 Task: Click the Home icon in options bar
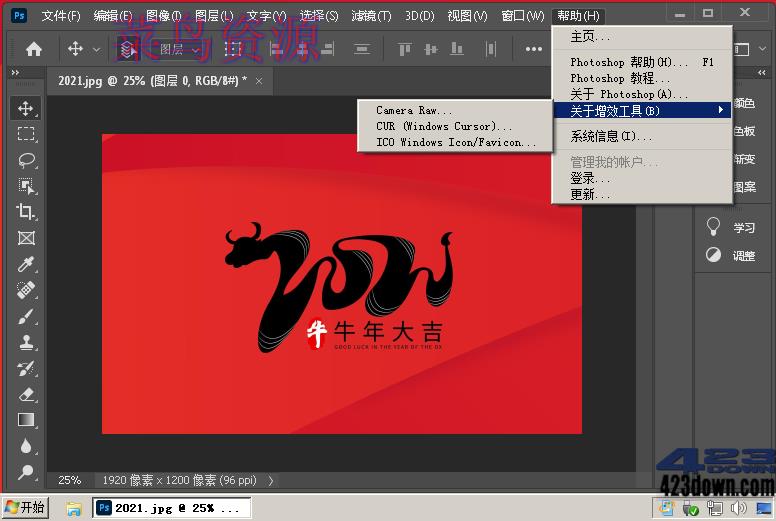(x=34, y=49)
